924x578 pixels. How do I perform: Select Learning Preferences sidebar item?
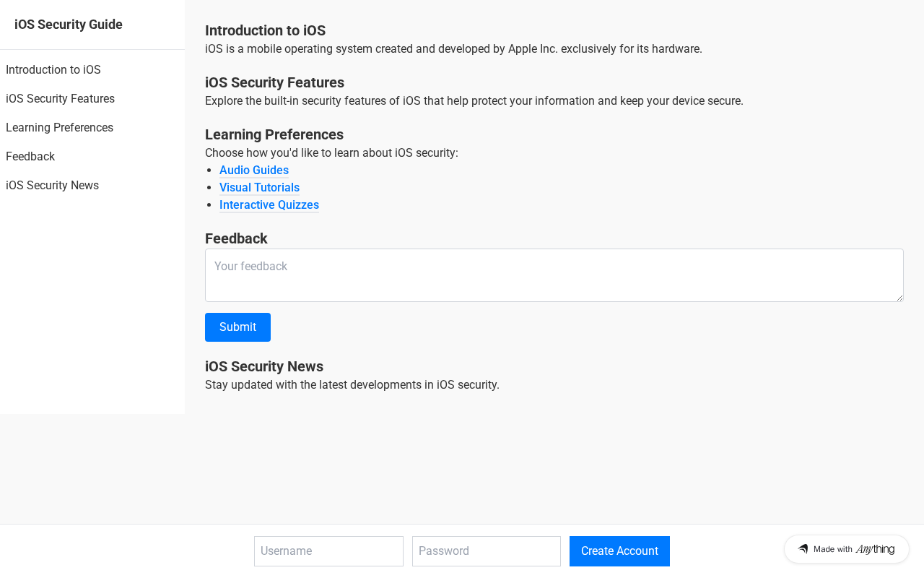[59, 128]
